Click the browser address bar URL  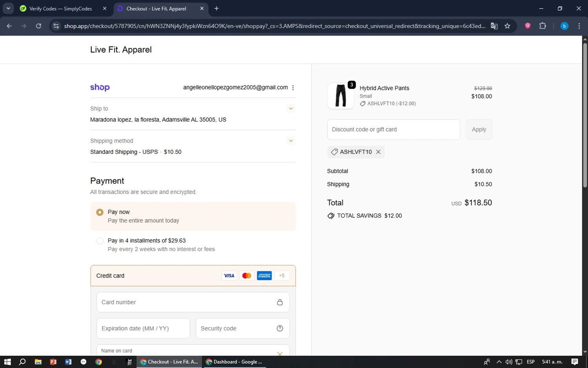(274, 26)
